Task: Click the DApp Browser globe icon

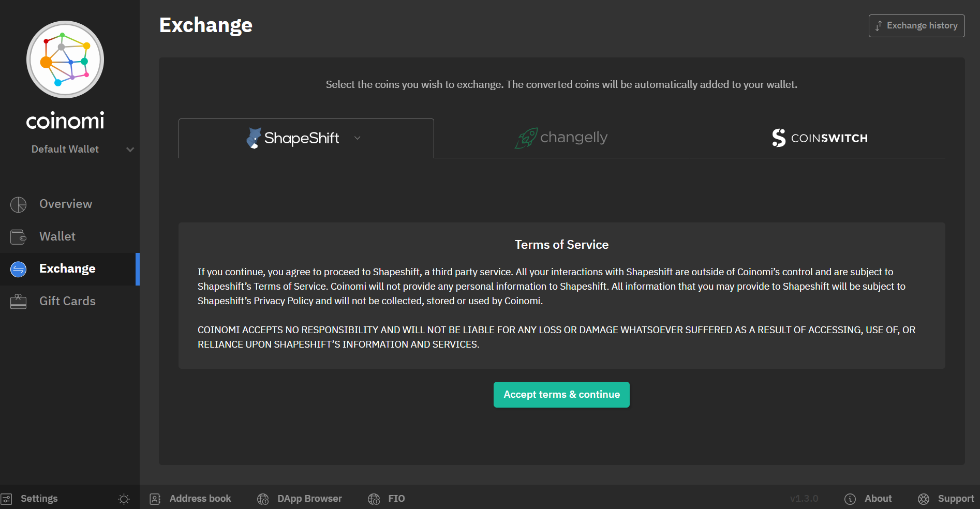Action: pos(263,499)
